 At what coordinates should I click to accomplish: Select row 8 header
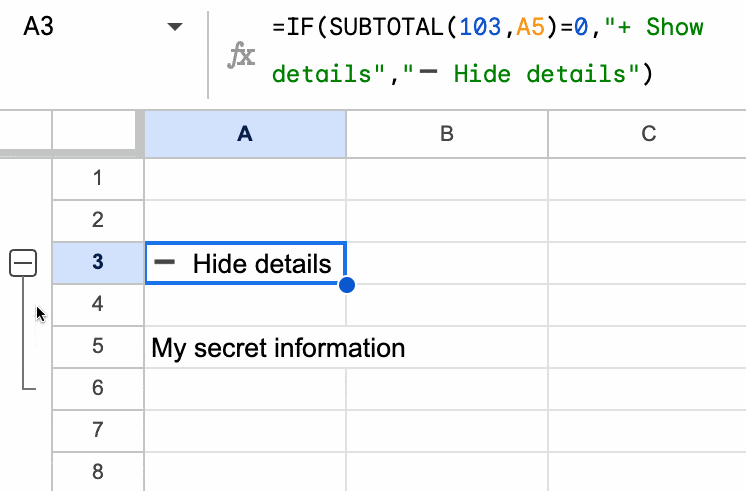pos(98,471)
